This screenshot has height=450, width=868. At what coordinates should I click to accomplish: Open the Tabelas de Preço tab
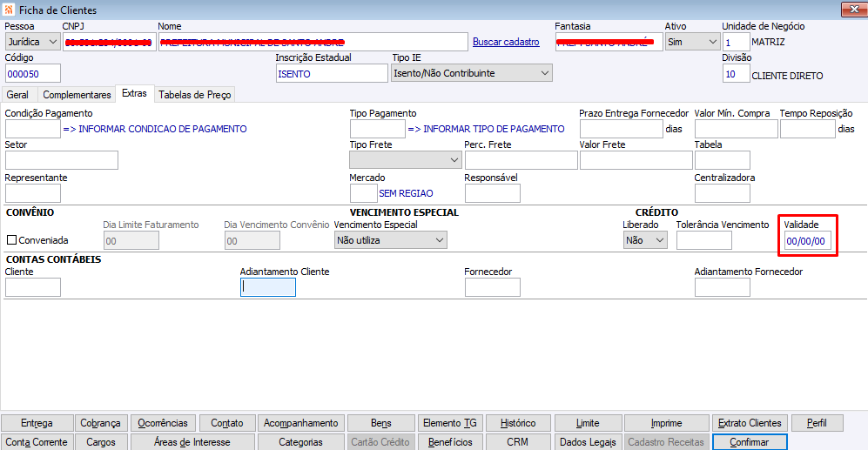pos(195,95)
